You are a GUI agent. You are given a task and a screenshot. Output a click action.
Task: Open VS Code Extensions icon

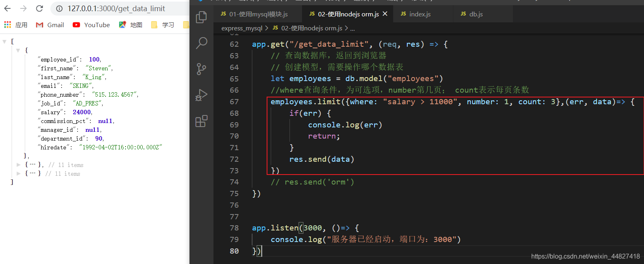click(201, 121)
